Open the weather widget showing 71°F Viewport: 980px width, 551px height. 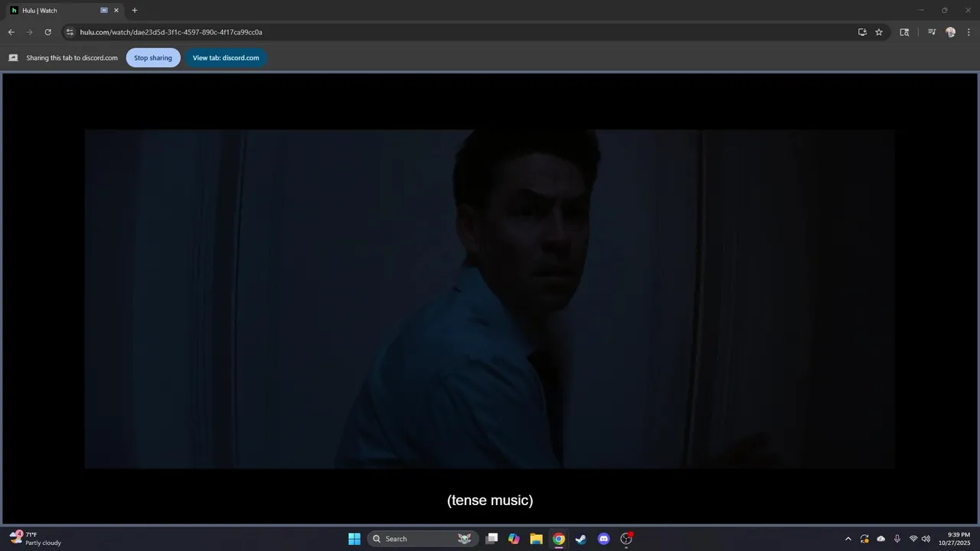(35, 539)
